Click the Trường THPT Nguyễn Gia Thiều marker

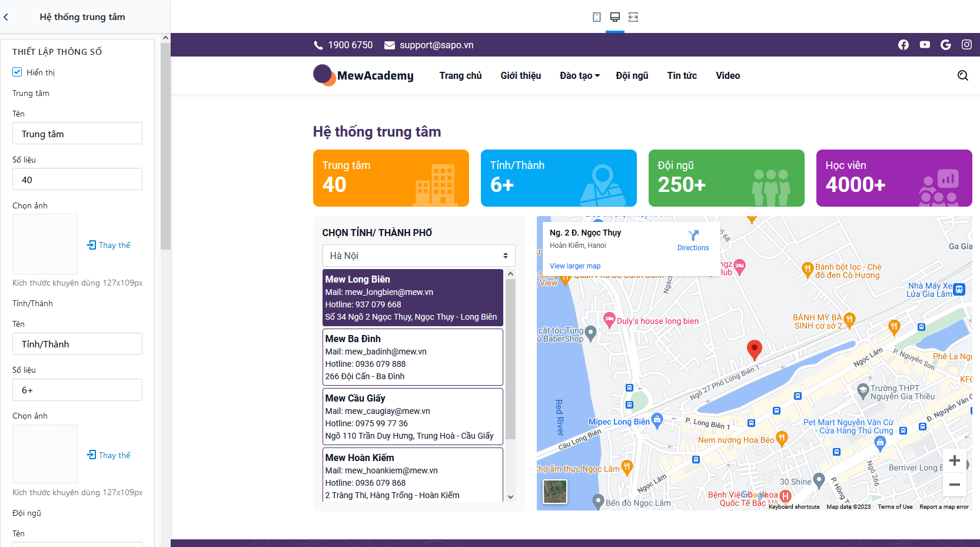(x=863, y=390)
